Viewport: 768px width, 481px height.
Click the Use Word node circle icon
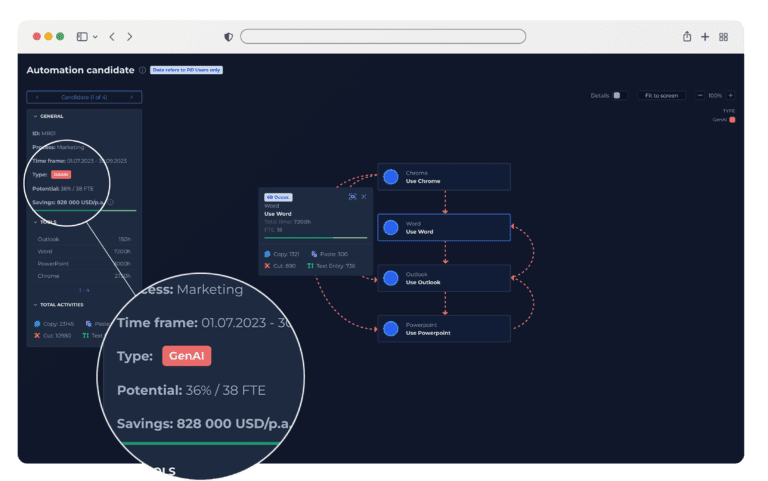[x=391, y=228]
